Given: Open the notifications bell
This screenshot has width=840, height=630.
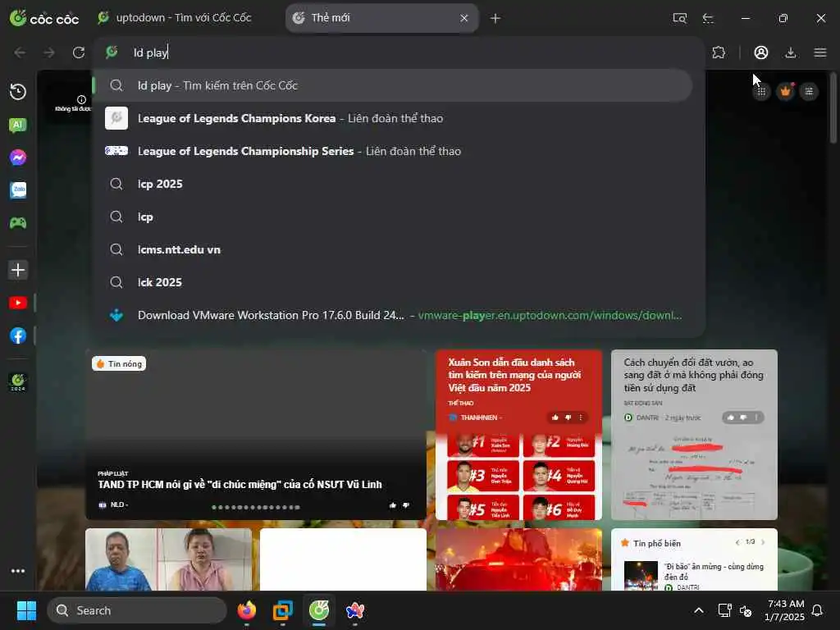Looking at the screenshot, I should point(817,610).
